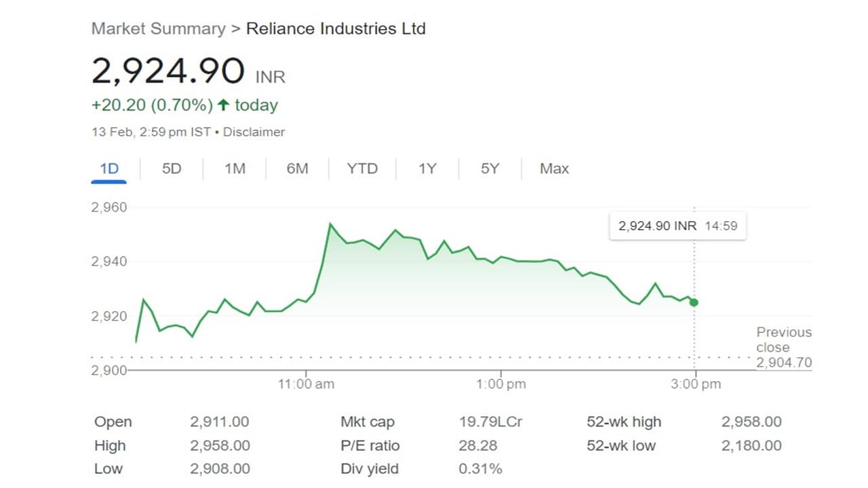View the 5Y price history tab
Screen dimensions: 868x488
pos(490,169)
